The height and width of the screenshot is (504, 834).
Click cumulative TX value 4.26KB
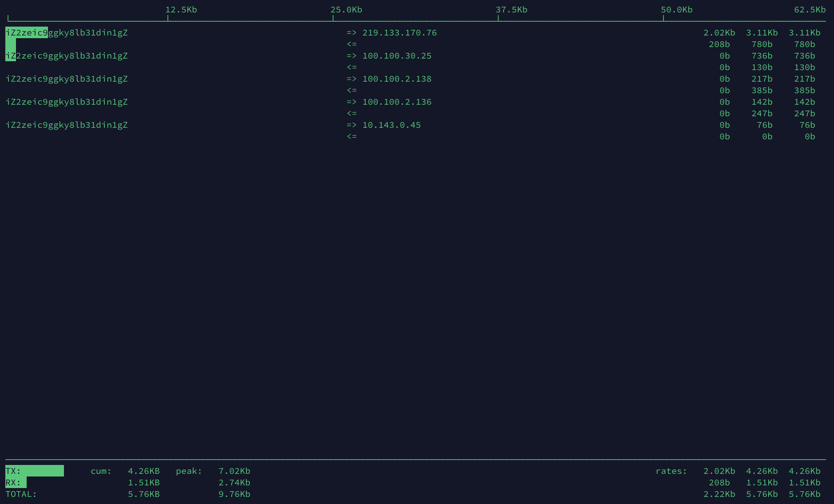tap(144, 471)
